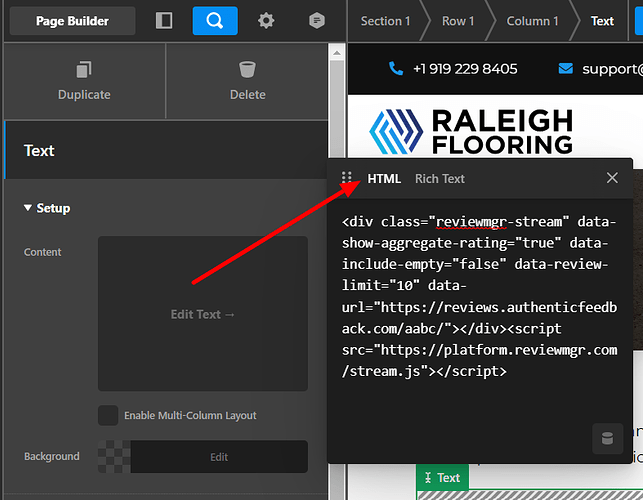Click the Background checkered color swatch
This screenshot has width=643, height=500.
(x=114, y=457)
